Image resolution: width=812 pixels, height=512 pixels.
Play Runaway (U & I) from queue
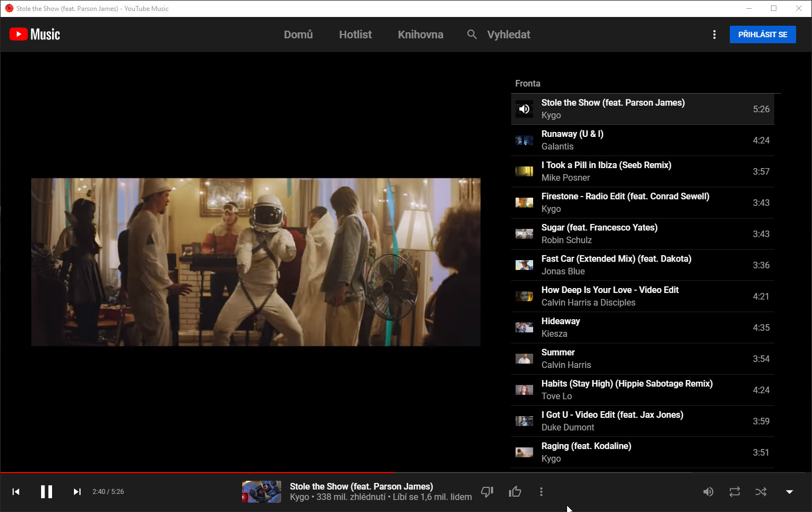click(x=643, y=140)
